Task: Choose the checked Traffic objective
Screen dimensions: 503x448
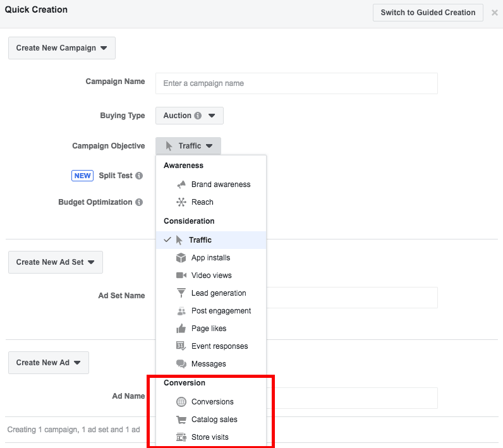Action: (211, 240)
